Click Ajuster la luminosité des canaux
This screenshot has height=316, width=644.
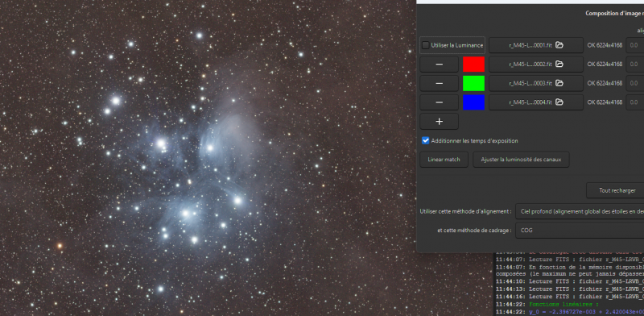click(521, 160)
